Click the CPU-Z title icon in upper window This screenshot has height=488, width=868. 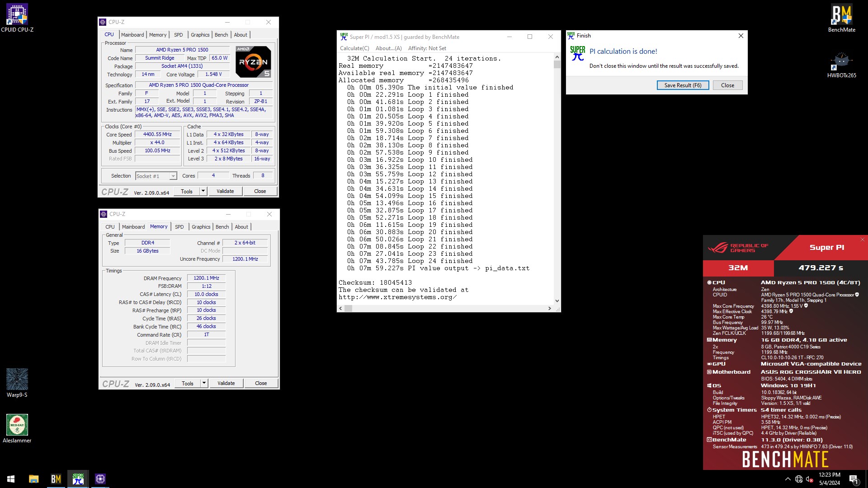click(103, 22)
